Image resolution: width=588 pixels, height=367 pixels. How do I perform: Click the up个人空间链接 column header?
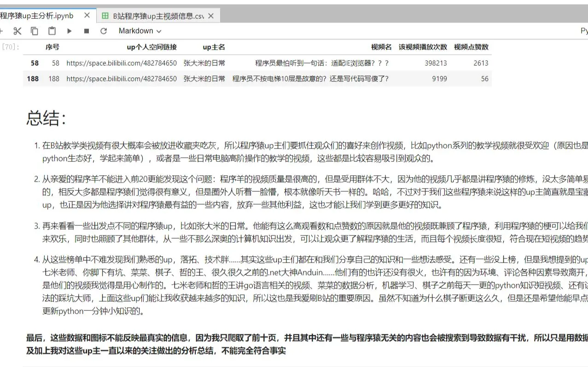click(x=151, y=47)
